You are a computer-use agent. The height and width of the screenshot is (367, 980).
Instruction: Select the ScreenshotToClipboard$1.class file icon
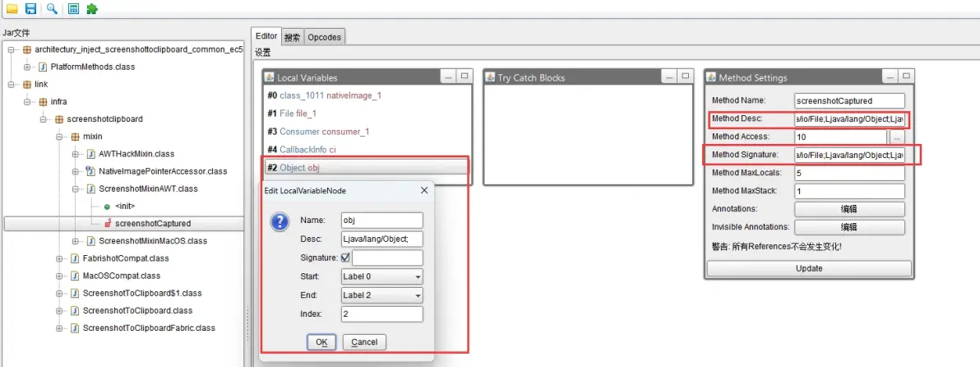75,293
